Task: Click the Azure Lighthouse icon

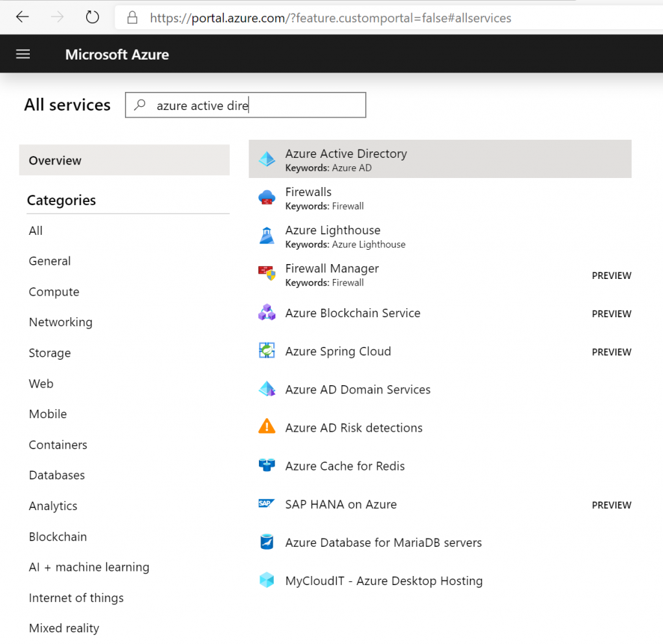Action: (x=267, y=236)
